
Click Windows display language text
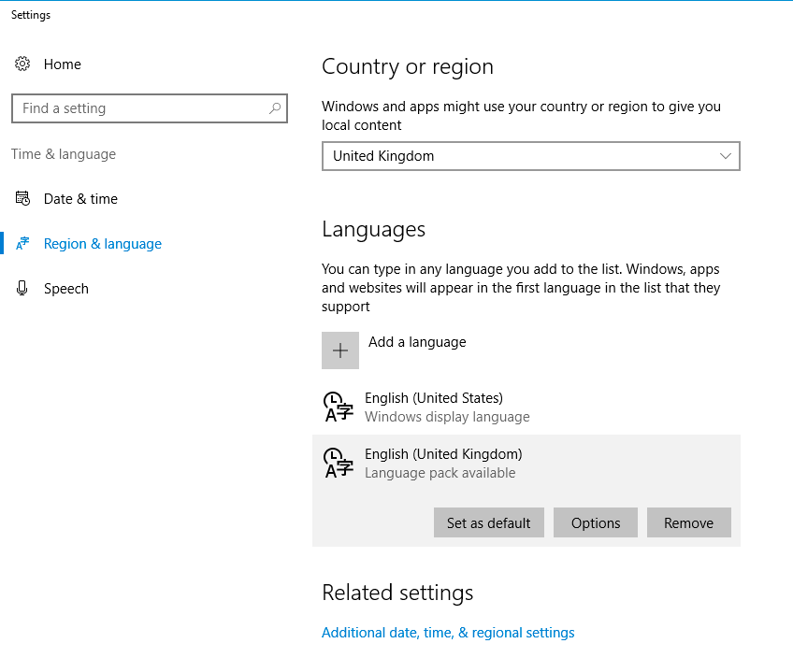[447, 417]
